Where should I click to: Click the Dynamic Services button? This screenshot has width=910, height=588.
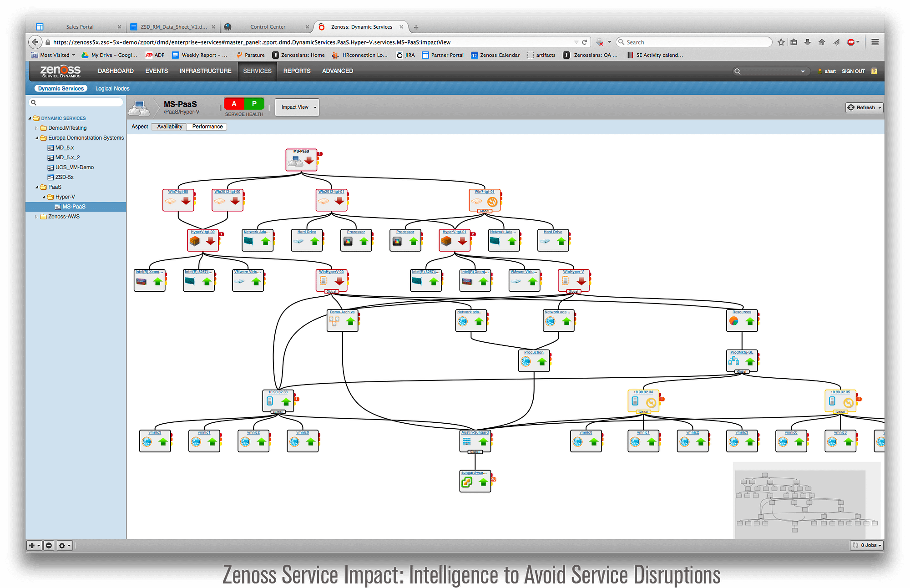point(61,89)
